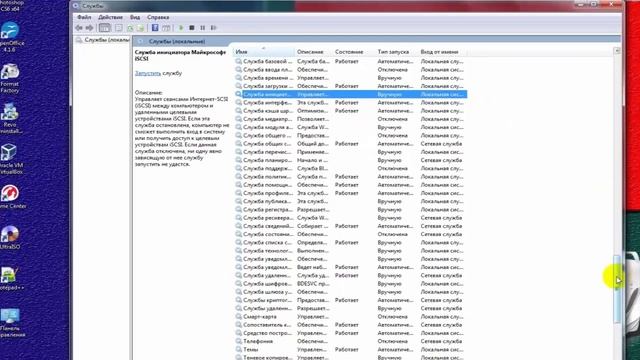Viewport: 640px width, 360px height.
Task: Select the 'Служба медиапр...' row
Action: [x=350, y=119]
